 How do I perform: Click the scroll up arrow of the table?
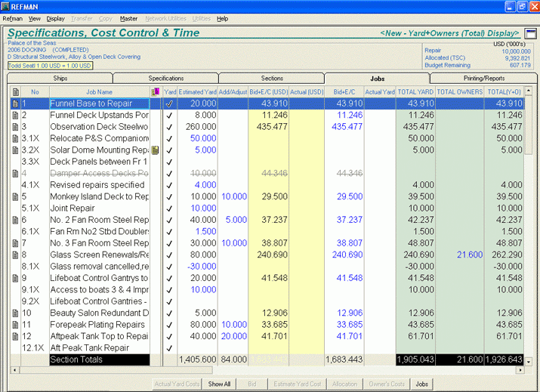(529, 92)
